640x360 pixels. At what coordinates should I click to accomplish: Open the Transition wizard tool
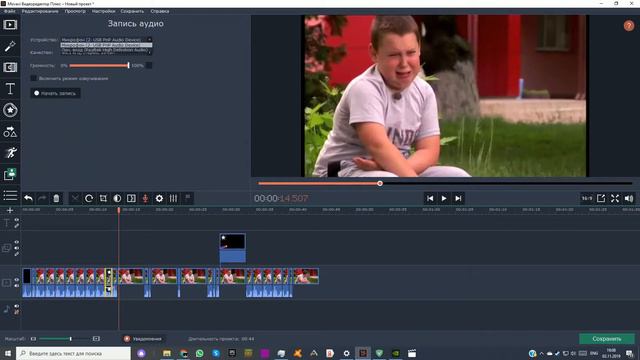(131, 198)
